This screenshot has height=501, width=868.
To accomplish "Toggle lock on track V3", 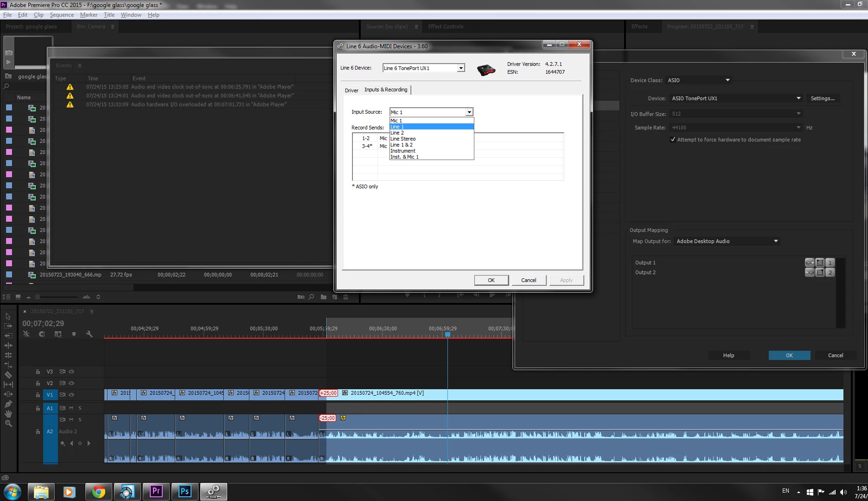I will 38,372.
